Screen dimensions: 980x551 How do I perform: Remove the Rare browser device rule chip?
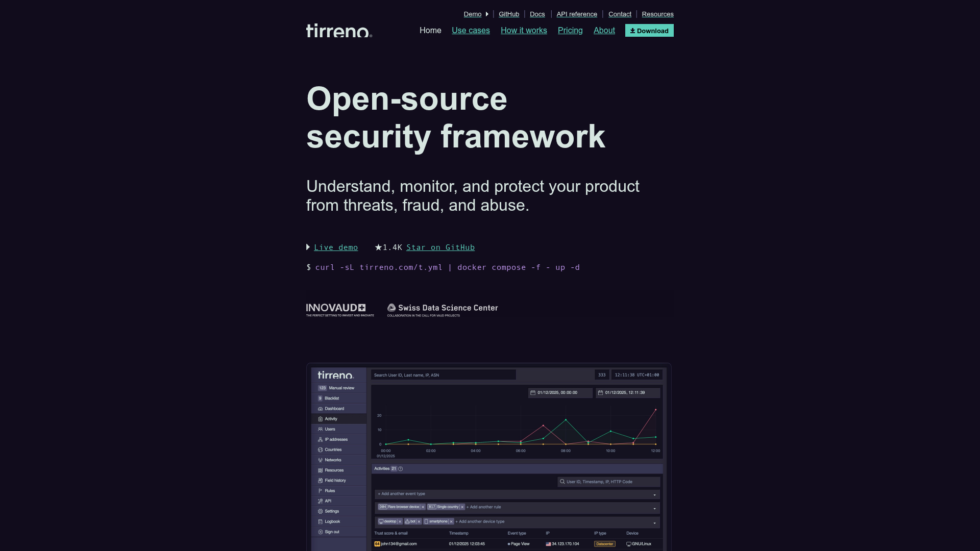(x=423, y=507)
